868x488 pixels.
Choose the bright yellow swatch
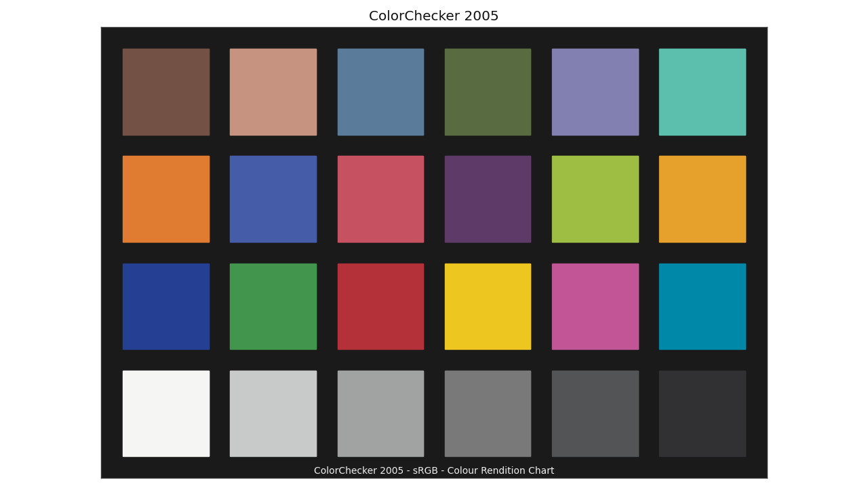[x=488, y=306]
